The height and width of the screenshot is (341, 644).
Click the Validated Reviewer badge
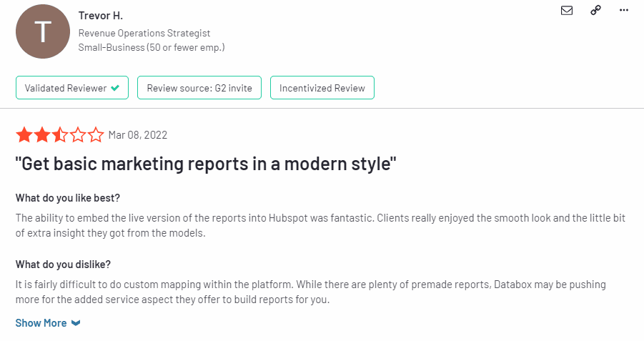[72, 87]
